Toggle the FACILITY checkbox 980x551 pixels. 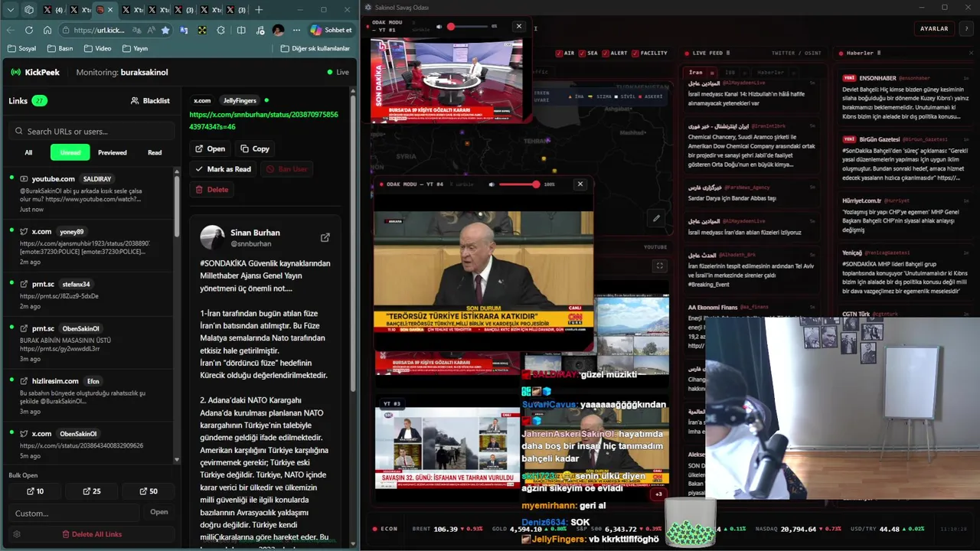pos(635,53)
